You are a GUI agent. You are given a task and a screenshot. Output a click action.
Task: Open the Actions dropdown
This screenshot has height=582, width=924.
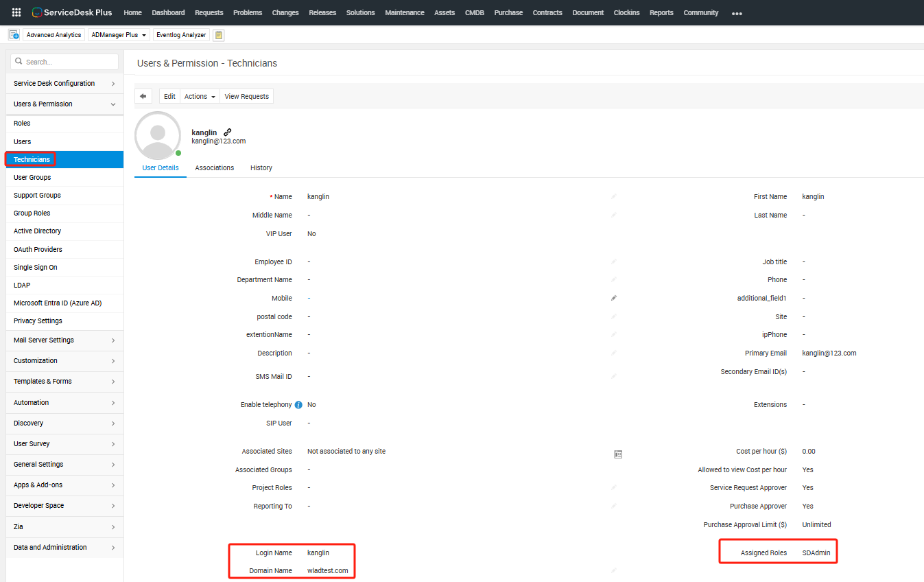200,96
